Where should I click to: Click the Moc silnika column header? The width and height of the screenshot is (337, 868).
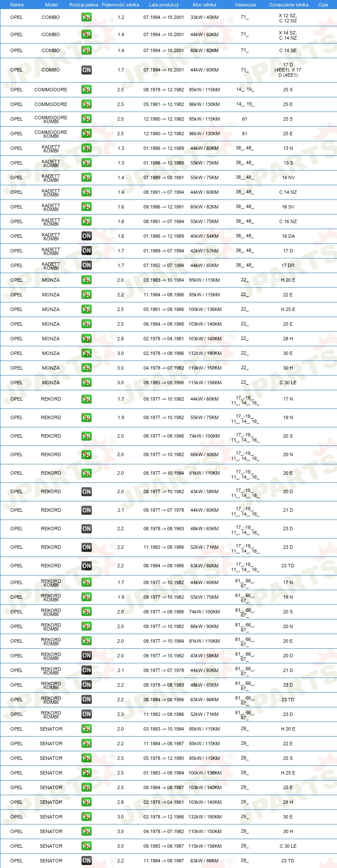click(x=205, y=5)
